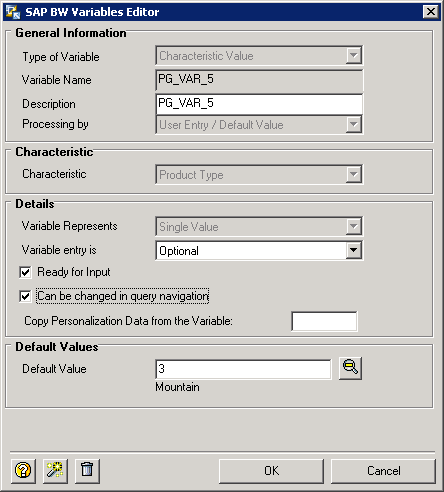Toggle Can be changed in query navigation
444x492 pixels.
coord(25,296)
